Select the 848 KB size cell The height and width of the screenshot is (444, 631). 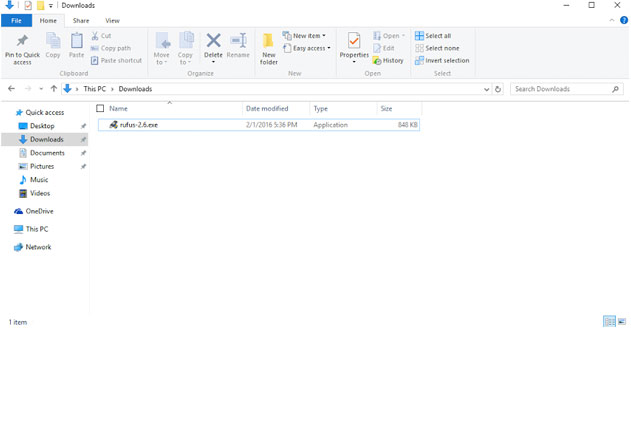407,125
